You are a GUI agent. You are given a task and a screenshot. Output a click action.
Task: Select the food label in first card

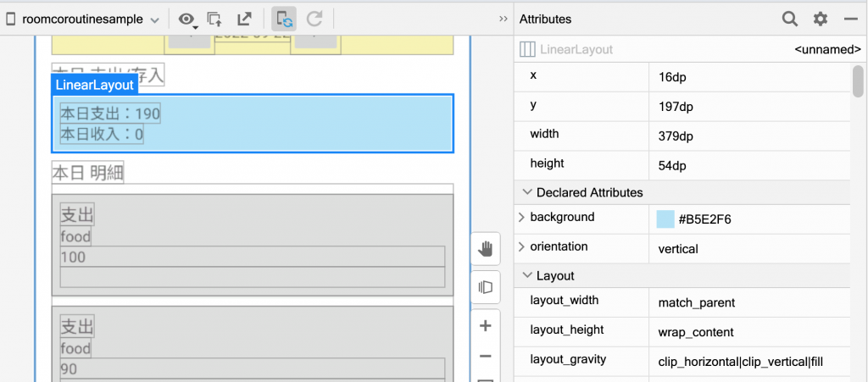click(75, 237)
